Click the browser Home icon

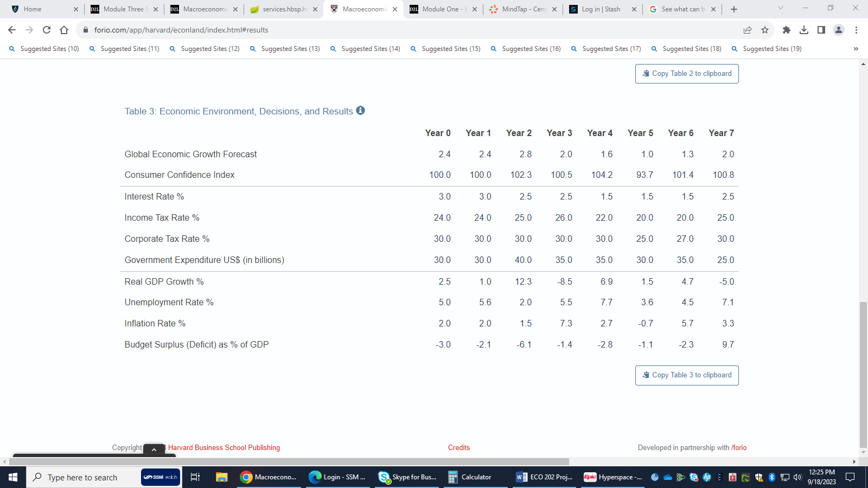65,30
